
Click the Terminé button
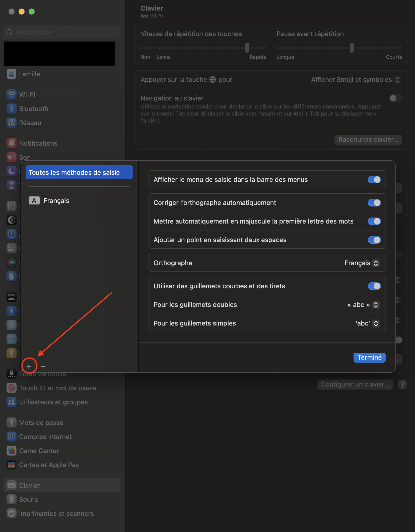pos(369,357)
